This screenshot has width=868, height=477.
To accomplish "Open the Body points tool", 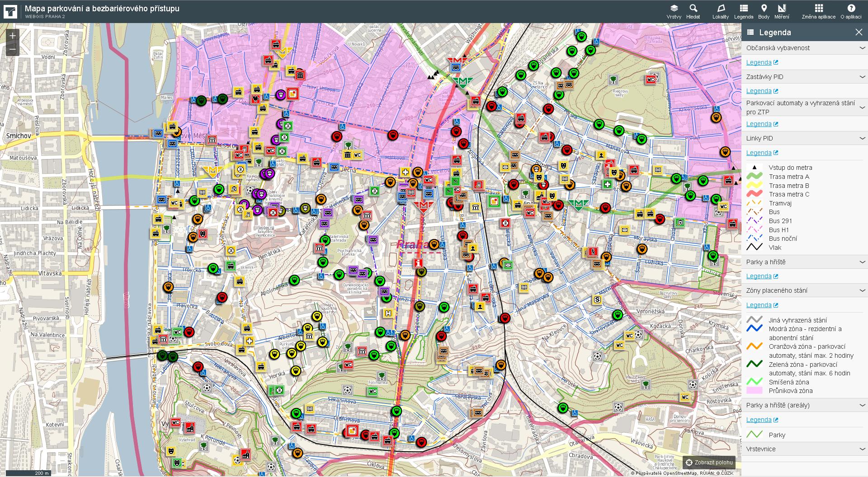I will pyautogui.click(x=764, y=11).
